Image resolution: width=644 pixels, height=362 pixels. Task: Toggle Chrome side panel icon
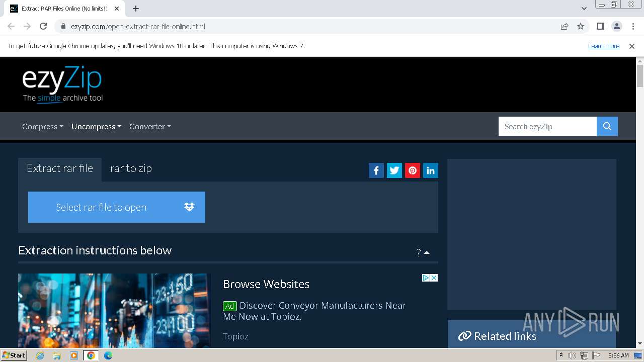coord(600,26)
